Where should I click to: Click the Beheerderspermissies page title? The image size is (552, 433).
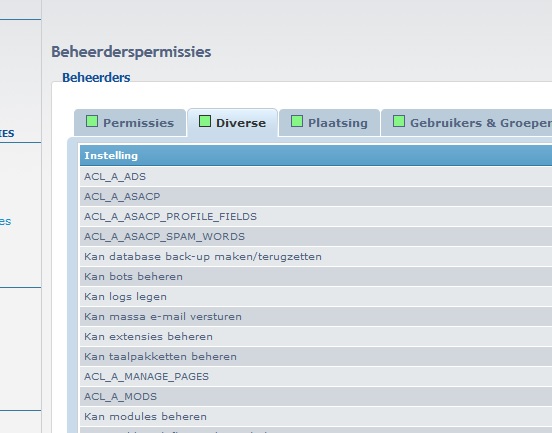[131, 52]
